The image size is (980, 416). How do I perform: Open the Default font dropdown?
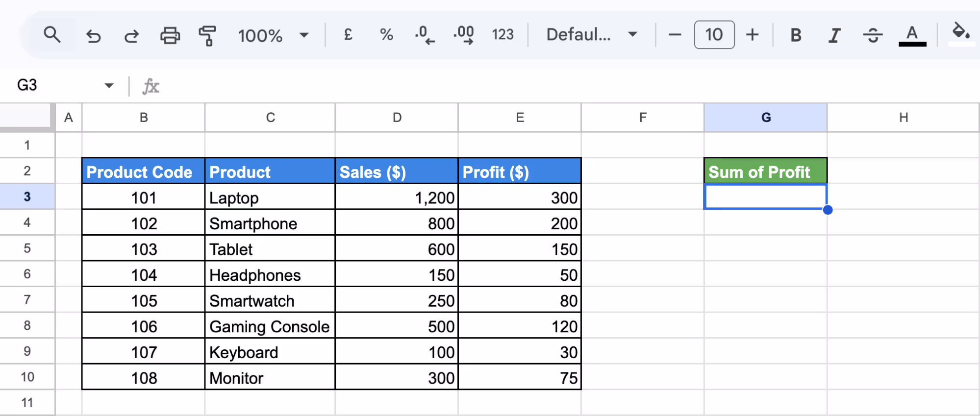click(592, 34)
